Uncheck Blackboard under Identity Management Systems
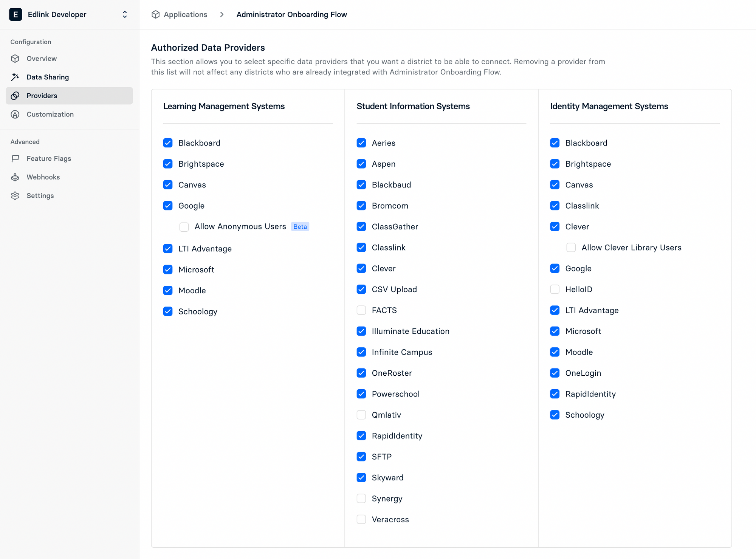The width and height of the screenshot is (756, 559). tap(555, 143)
